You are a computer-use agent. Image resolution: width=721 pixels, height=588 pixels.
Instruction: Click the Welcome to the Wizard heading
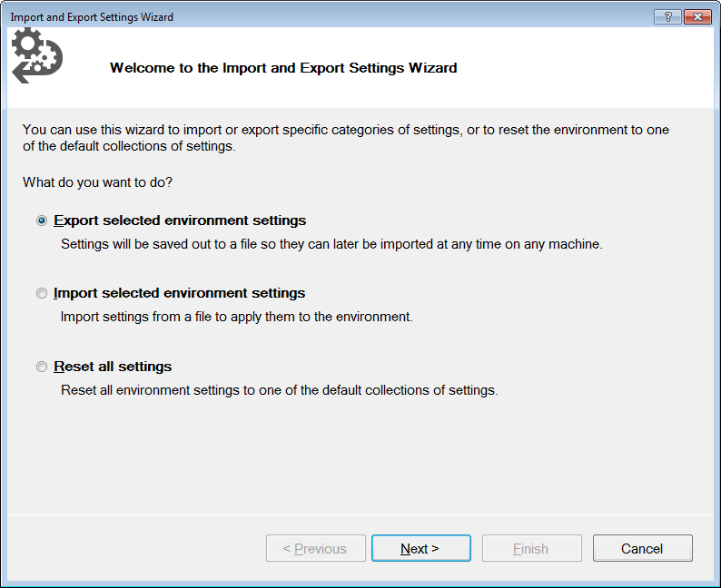(283, 67)
